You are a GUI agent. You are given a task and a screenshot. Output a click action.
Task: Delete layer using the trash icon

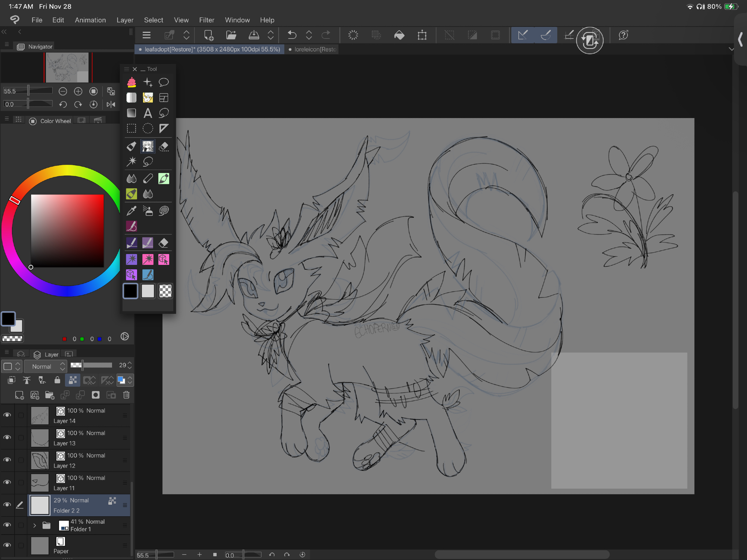(126, 395)
